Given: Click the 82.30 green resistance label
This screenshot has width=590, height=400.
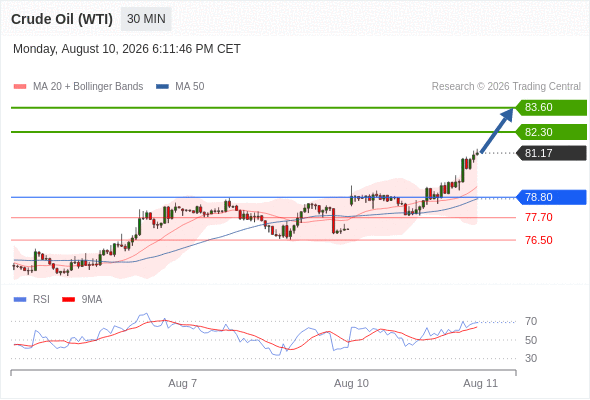Looking at the screenshot, I should coord(551,132).
